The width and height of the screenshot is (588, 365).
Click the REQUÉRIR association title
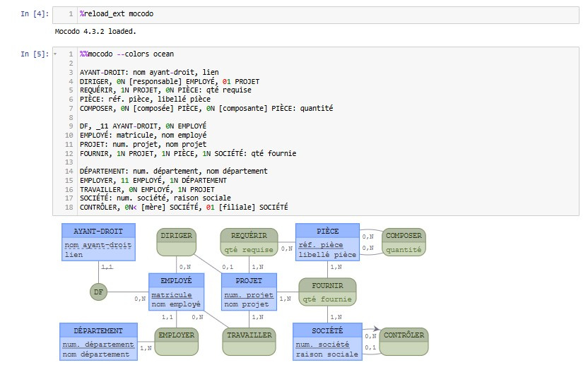coord(249,235)
